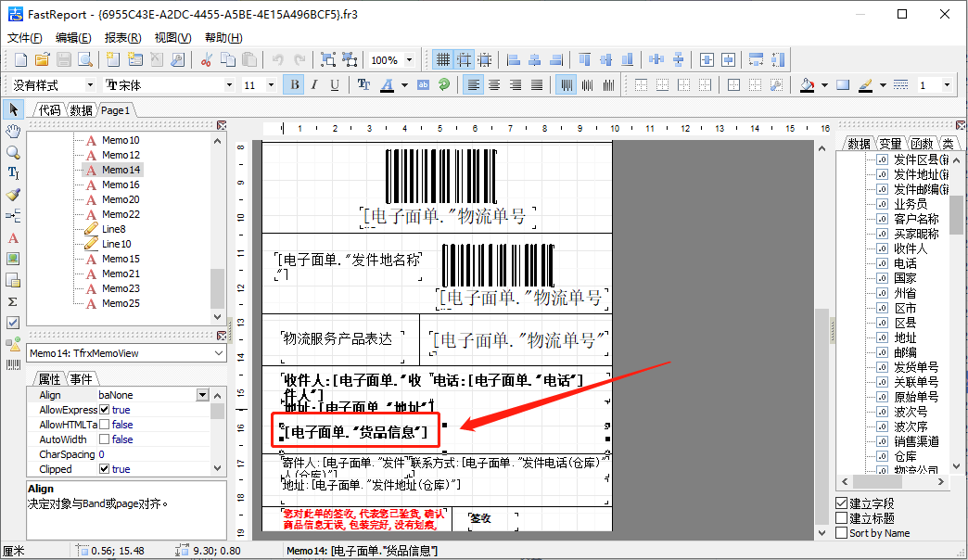
Task: Click the font color A swatch
Action: click(387, 85)
